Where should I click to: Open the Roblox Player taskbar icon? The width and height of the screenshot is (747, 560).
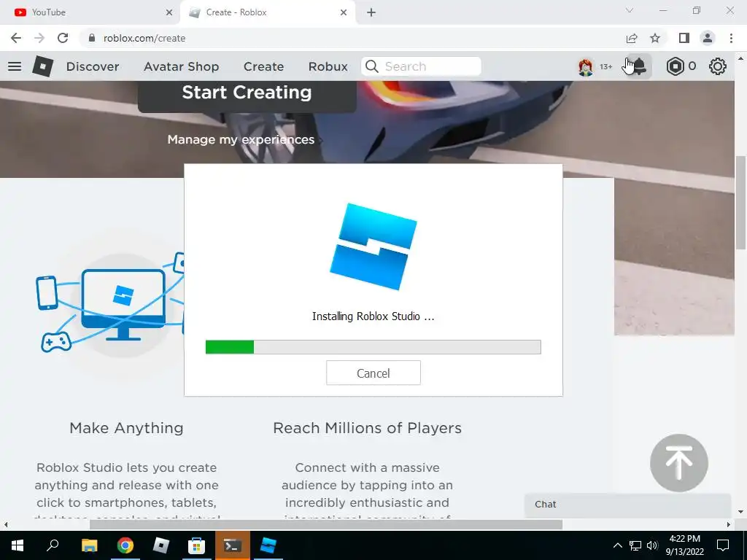click(x=161, y=545)
